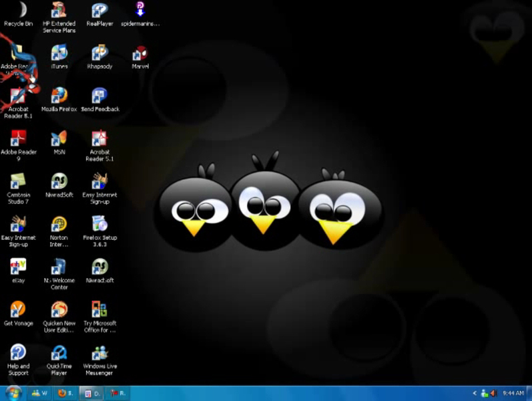Launch iTunes from the desktop
Viewport: 532px width, 401px height.
(59, 53)
